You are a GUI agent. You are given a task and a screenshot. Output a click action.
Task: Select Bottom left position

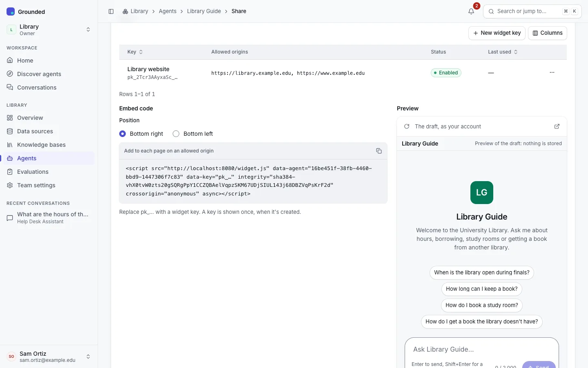(176, 134)
